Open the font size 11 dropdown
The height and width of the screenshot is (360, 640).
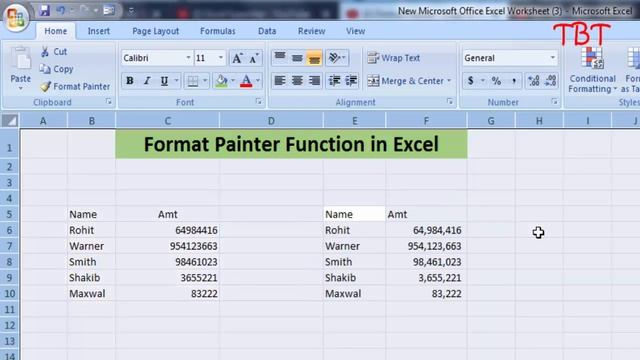pyautogui.click(x=220, y=58)
